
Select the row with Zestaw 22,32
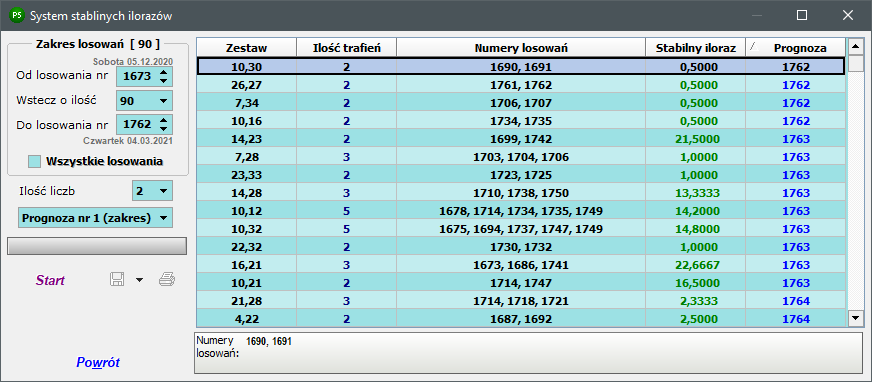521,247
